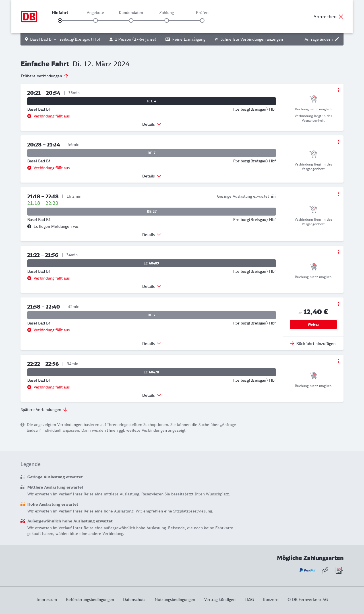Click the PayPal payment icon
This screenshot has width=364, height=614.
tap(307, 570)
